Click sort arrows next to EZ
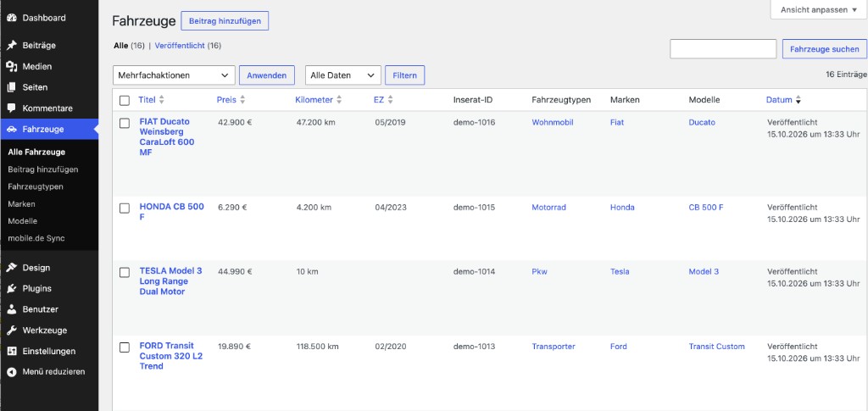 tap(390, 100)
